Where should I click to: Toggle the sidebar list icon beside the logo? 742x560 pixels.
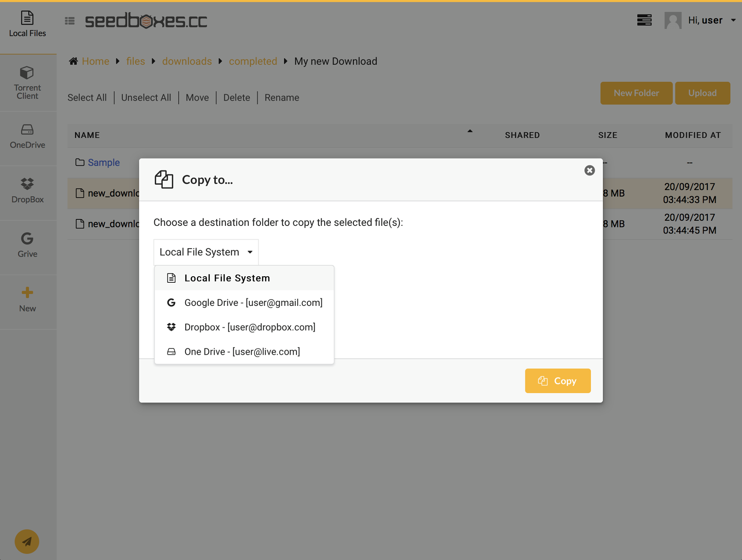coord(70,21)
